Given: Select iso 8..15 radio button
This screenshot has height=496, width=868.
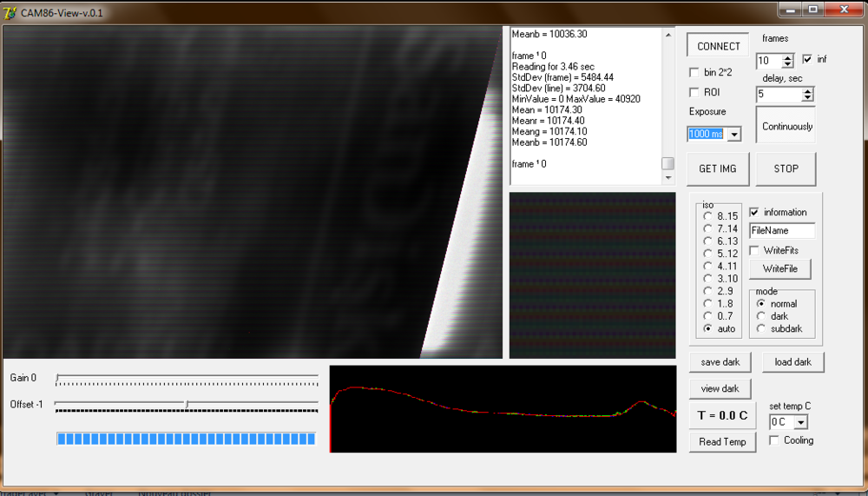Looking at the screenshot, I should 707,216.
